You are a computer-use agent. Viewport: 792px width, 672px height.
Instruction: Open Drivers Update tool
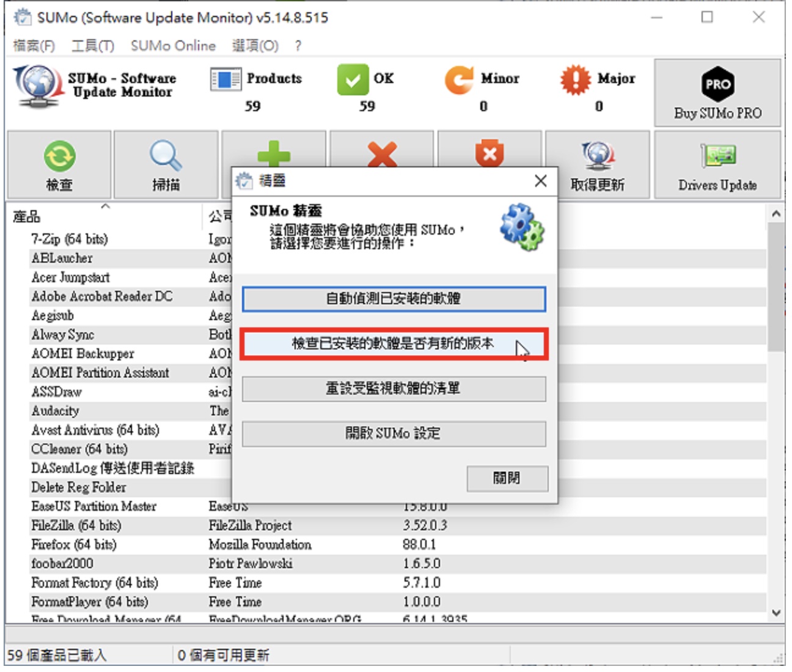717,164
